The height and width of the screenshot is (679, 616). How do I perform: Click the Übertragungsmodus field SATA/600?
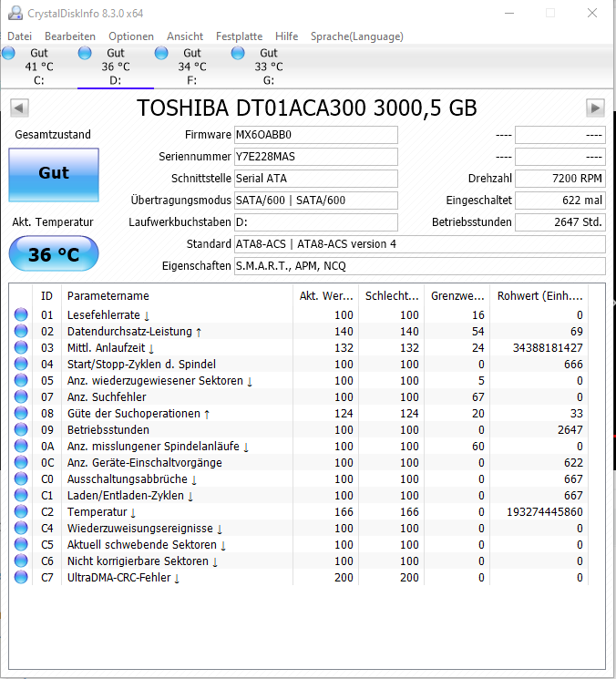click(316, 201)
